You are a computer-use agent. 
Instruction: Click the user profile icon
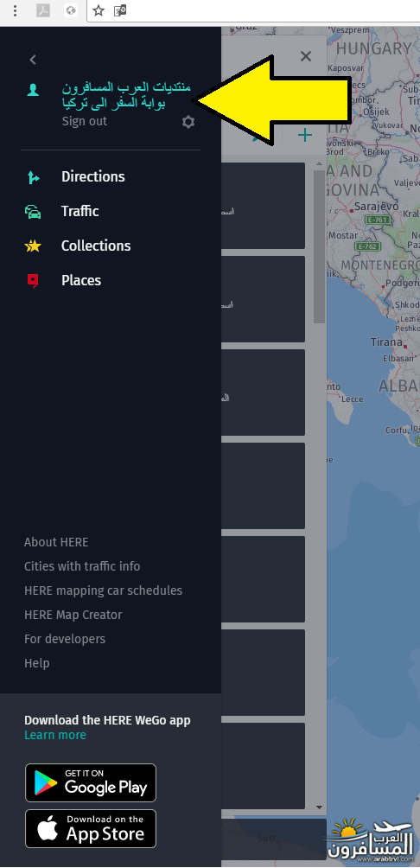tap(33, 90)
